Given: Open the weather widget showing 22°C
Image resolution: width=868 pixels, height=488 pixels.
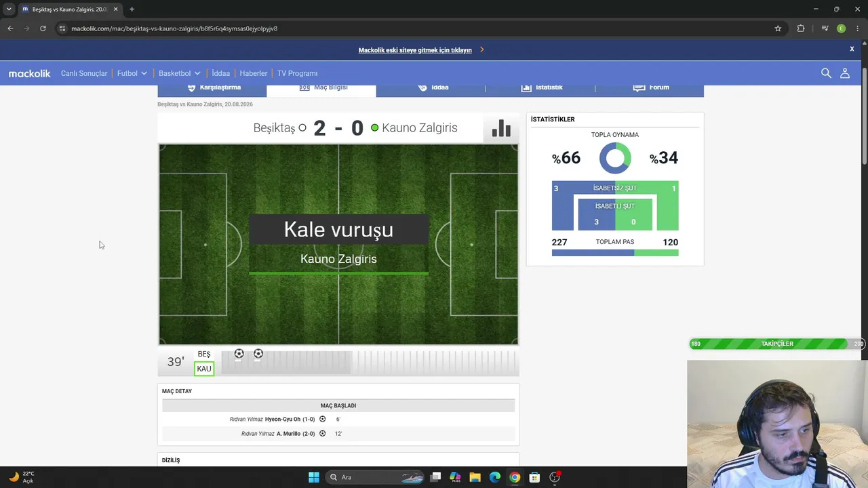Looking at the screenshot, I should [x=22, y=477].
